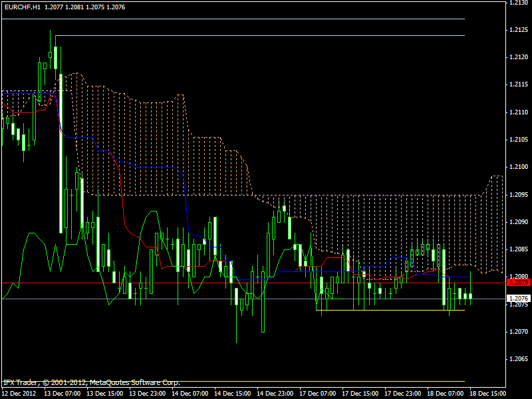This screenshot has width=532, height=399.
Task: Click the 13 Dec 07:00 time label
Action: click(63, 394)
